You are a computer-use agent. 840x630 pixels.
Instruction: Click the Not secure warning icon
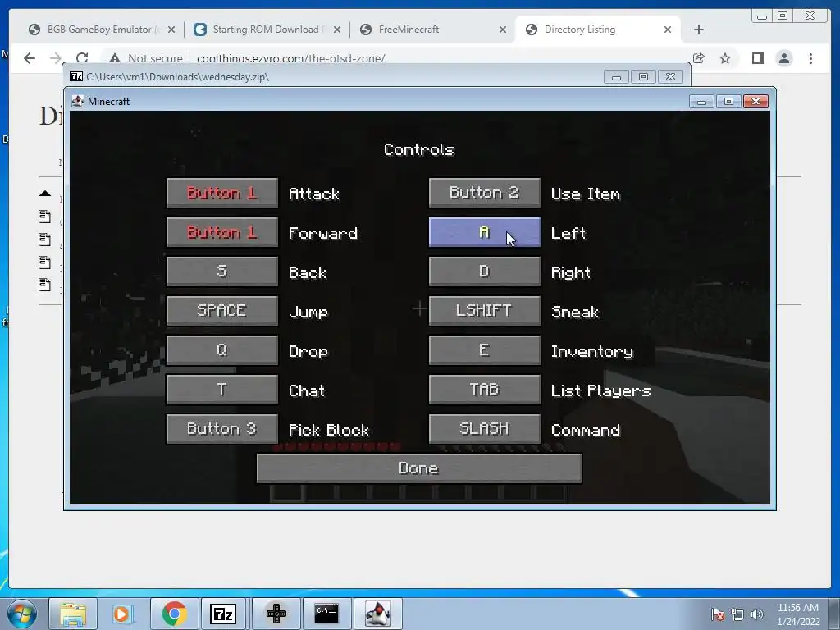[115, 58]
